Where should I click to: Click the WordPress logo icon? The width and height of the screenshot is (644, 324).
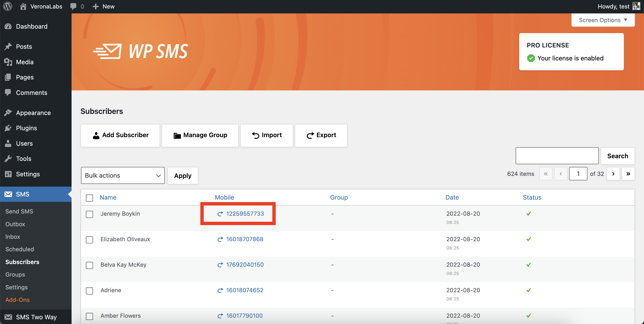8,6
